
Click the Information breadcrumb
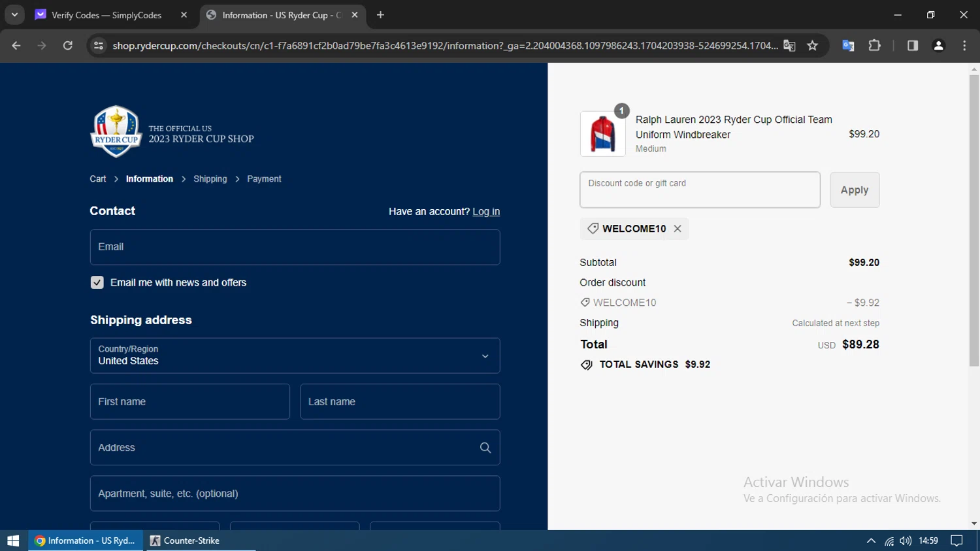coord(150,178)
